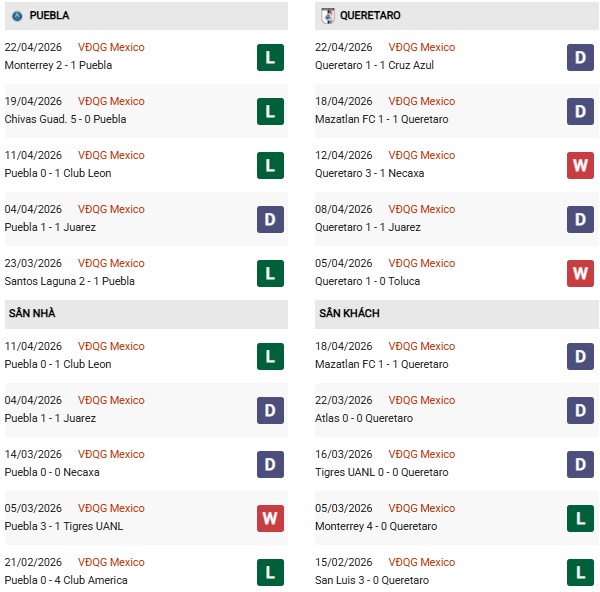The width and height of the screenshot is (600, 592).
Task: Click the D badge for Puebla 0-0 Necaxa
Action: (x=270, y=464)
